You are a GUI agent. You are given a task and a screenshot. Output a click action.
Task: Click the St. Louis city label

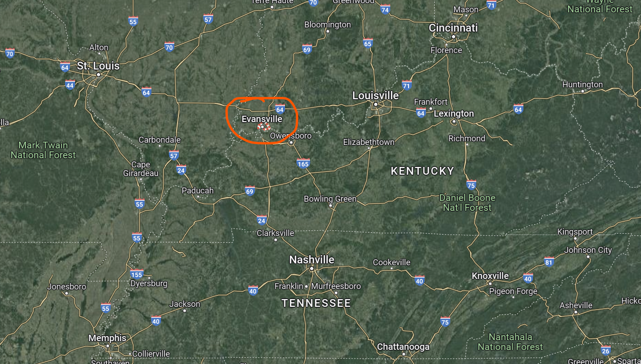98,66
